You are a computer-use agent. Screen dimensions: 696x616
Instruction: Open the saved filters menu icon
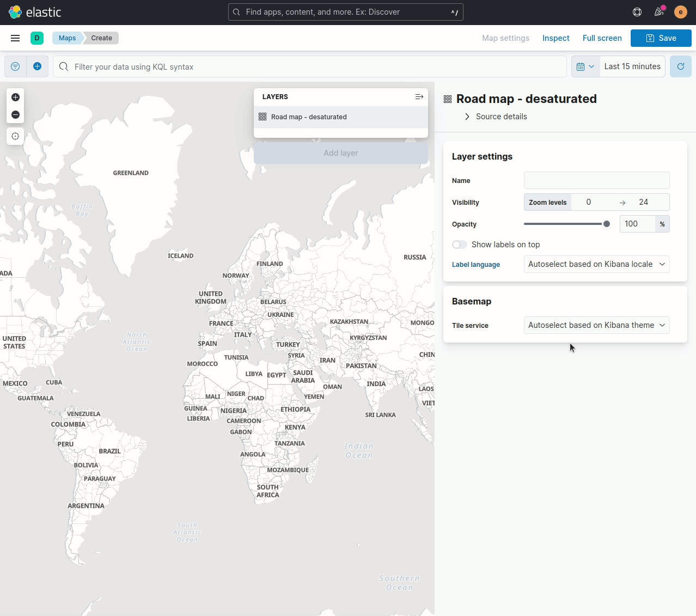[15, 66]
